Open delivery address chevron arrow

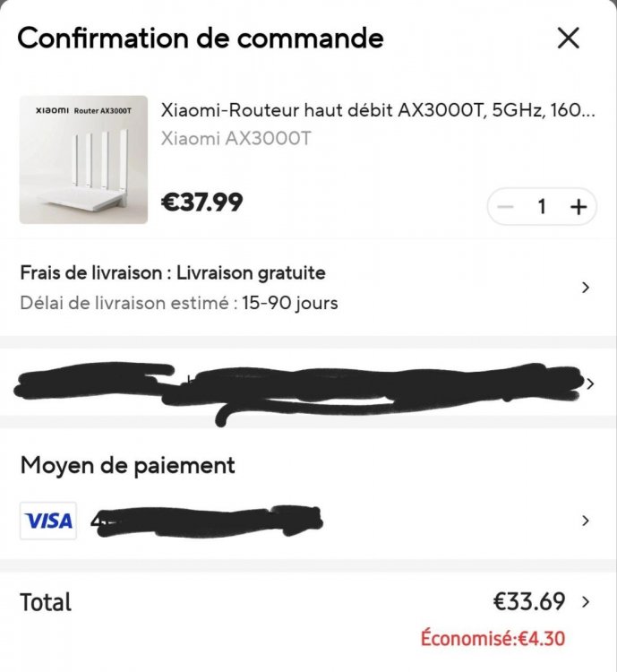pyautogui.click(x=590, y=383)
